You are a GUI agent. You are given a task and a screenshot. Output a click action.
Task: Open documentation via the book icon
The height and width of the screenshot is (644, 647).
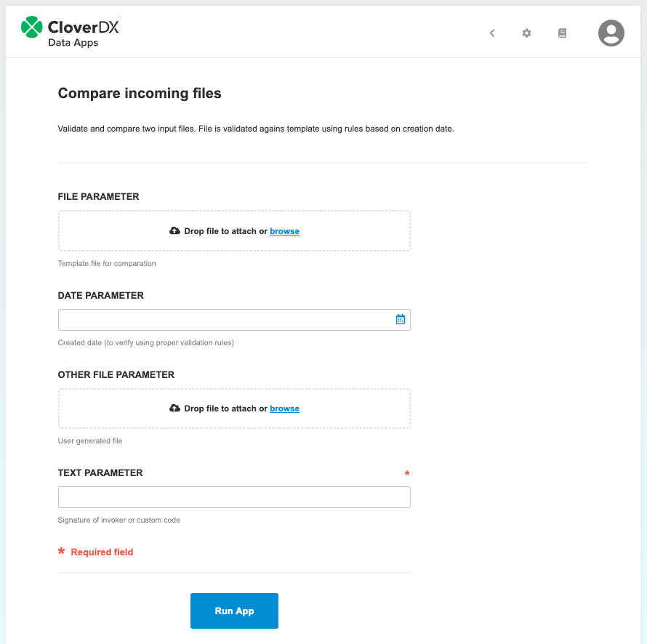tap(562, 33)
